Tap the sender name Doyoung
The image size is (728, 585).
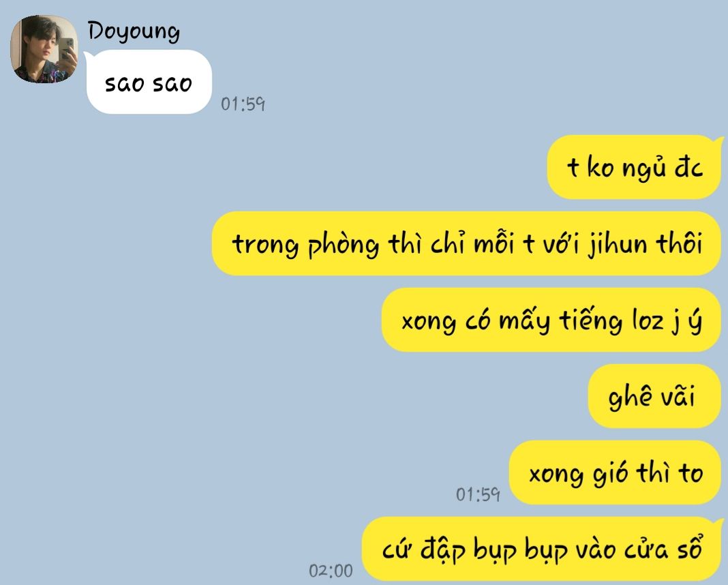coord(134,32)
